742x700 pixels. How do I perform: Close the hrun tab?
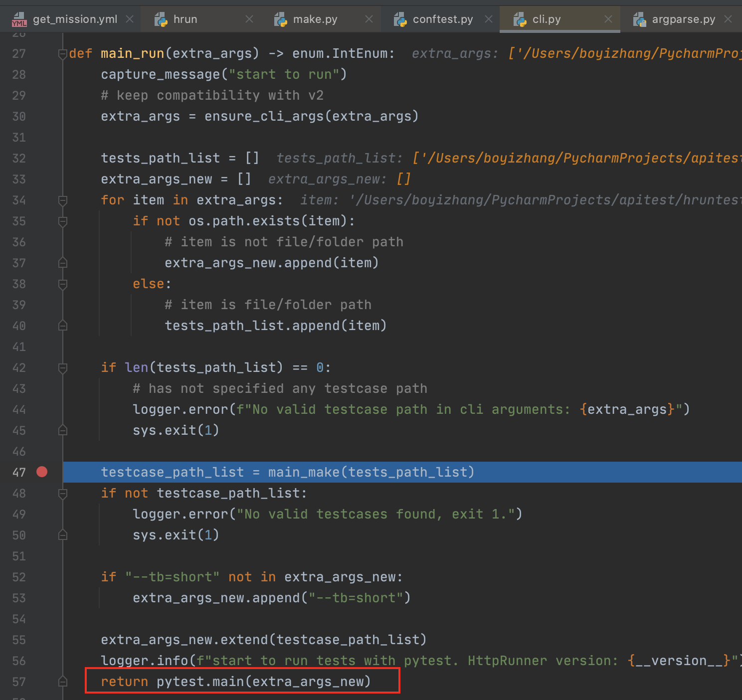coord(249,19)
